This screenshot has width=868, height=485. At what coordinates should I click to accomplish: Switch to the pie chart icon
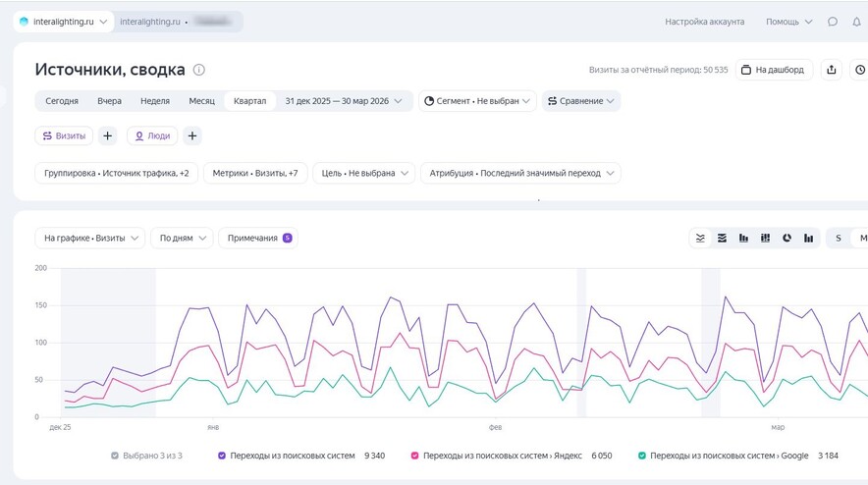(787, 238)
